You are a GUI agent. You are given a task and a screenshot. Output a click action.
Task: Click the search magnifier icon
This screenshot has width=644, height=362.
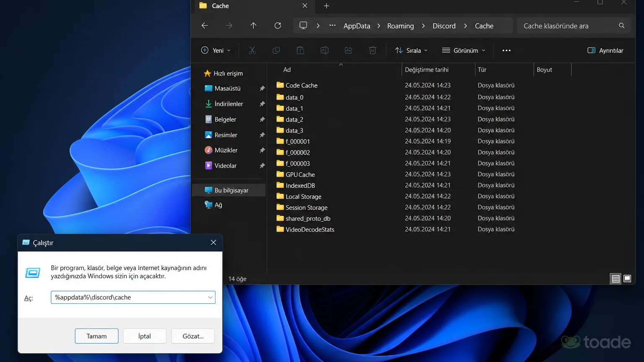click(622, 26)
